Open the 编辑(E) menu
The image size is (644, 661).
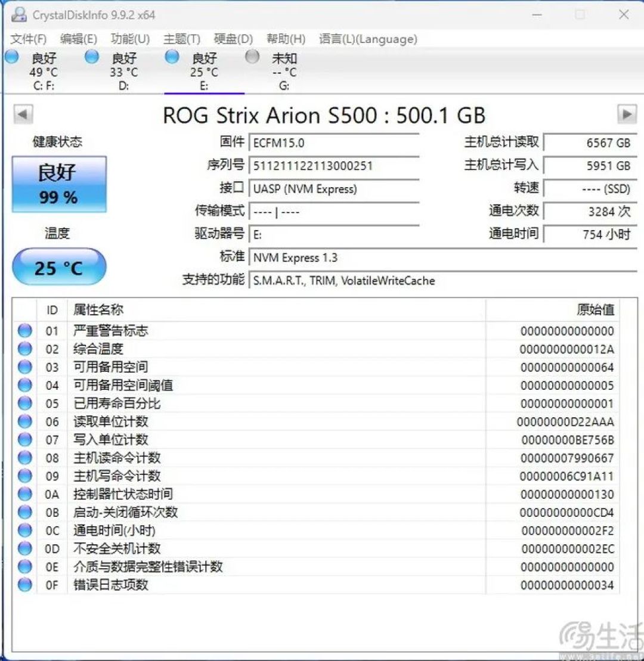pos(79,39)
